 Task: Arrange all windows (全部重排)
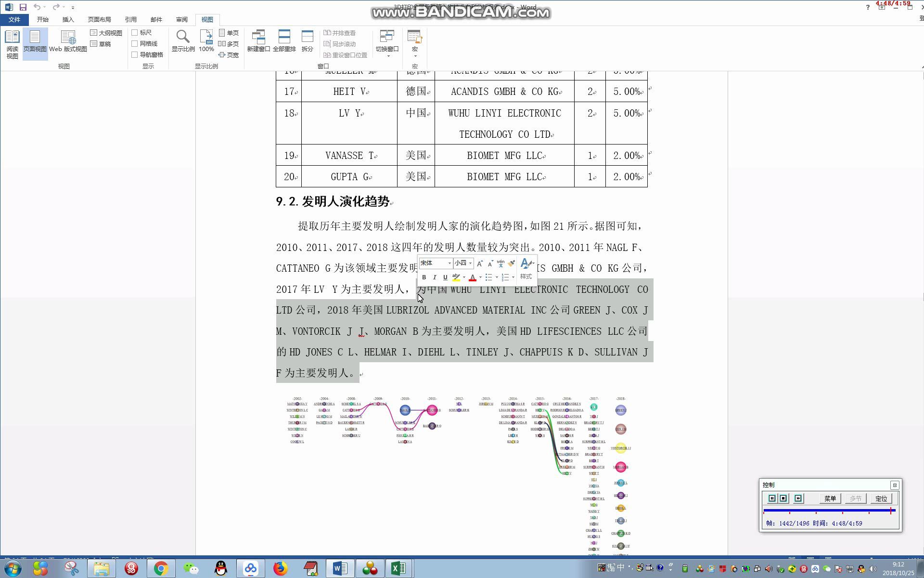(x=284, y=41)
